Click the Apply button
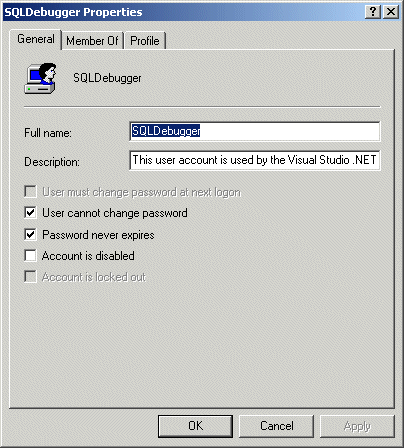The width and height of the screenshot is (404, 448). (357, 426)
